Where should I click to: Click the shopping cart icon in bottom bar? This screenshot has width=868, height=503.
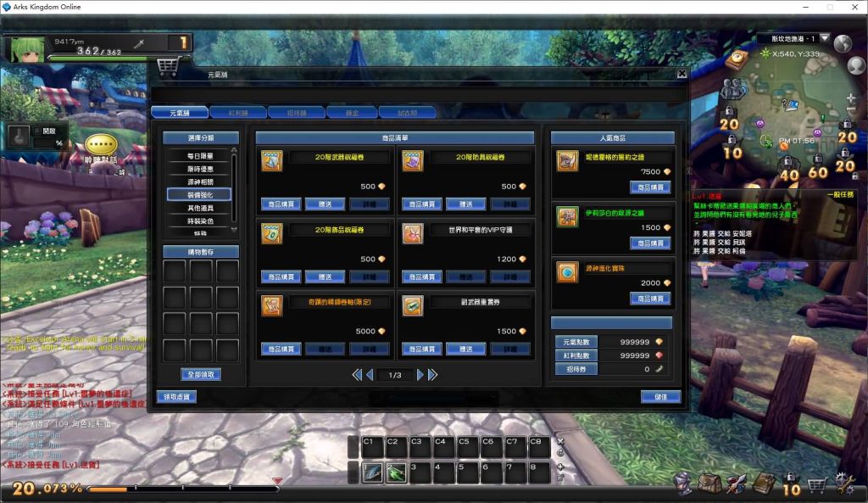(817, 485)
